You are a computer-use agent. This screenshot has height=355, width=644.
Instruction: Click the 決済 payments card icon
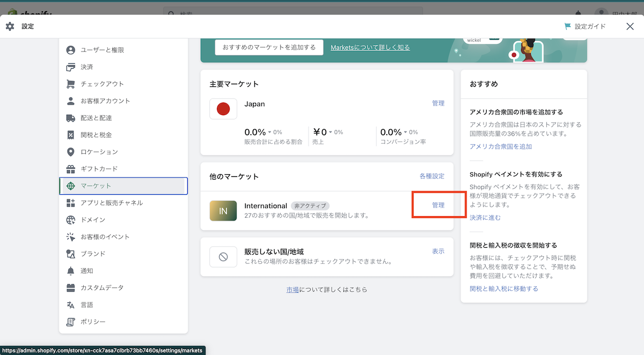tap(70, 67)
